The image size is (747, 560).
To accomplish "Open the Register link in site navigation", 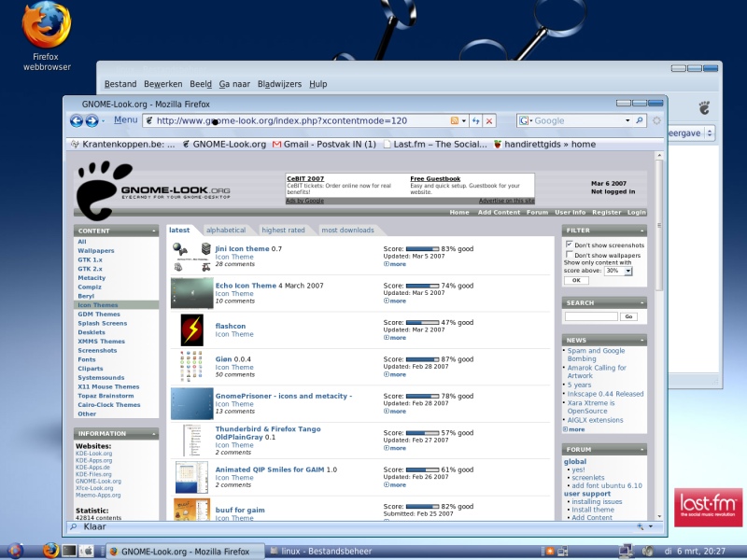I will (606, 213).
